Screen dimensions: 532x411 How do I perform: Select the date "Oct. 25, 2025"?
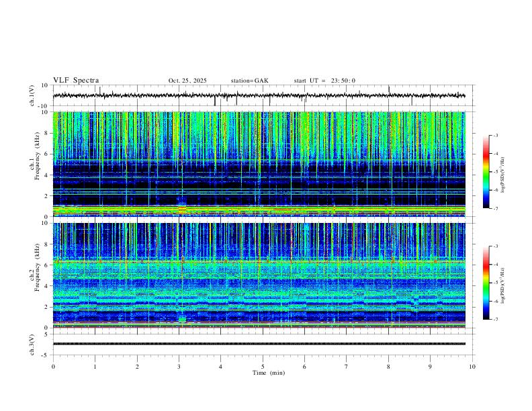[187, 81]
